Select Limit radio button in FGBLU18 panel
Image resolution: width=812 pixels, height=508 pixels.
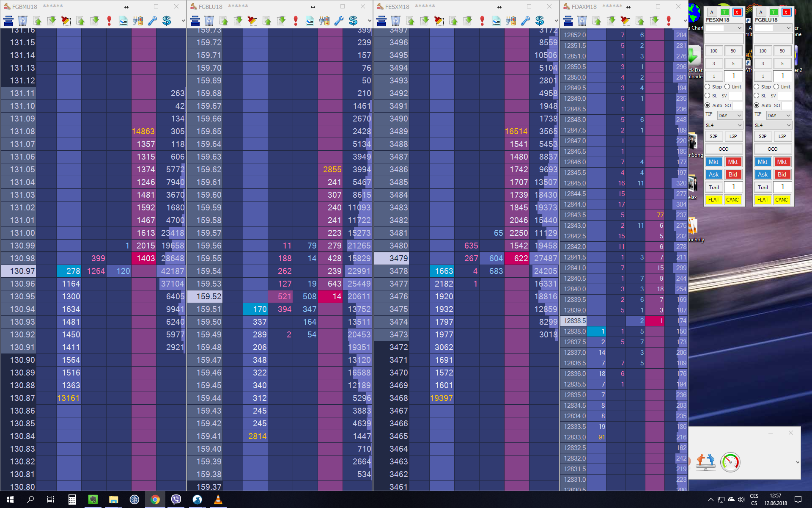coord(776,87)
